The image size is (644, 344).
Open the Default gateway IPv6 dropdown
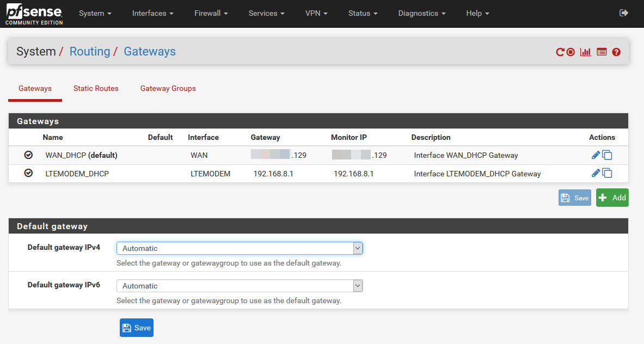click(240, 286)
